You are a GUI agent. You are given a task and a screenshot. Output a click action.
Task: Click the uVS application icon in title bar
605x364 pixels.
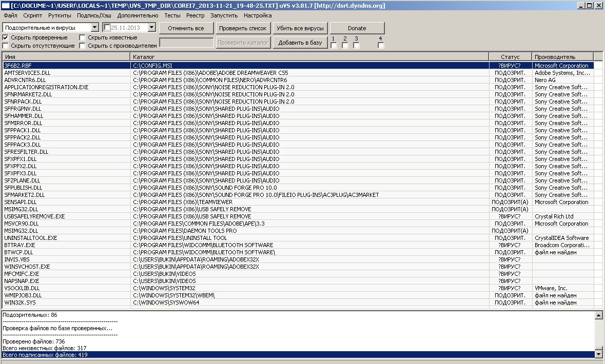coord(6,6)
